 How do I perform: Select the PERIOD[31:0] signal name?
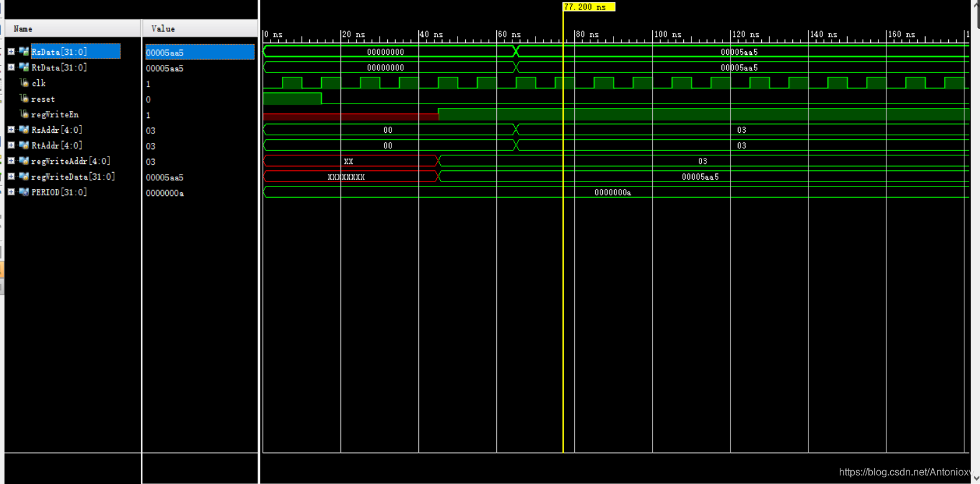[59, 192]
